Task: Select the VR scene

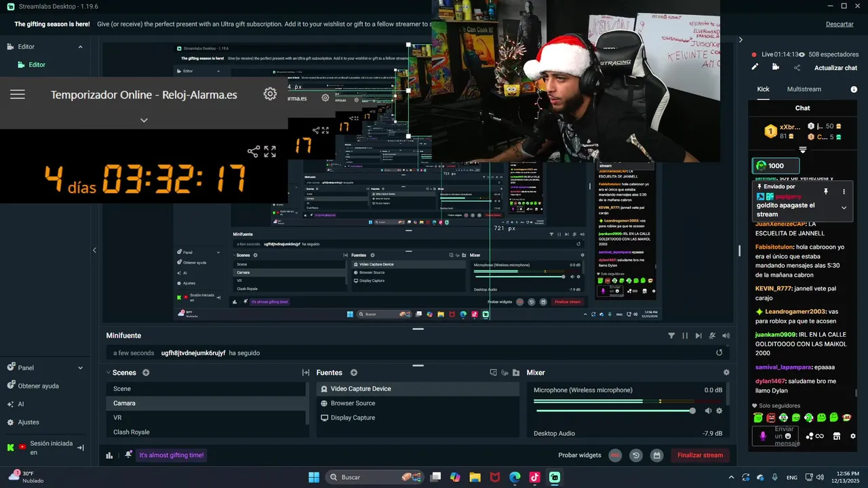Action: (206, 418)
